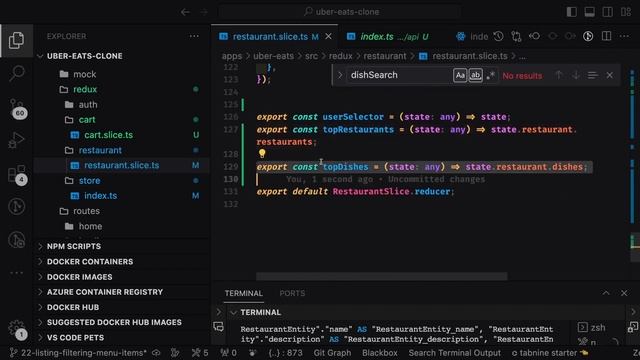Expand VS CODE PETS section
This screenshot has width=640, height=360.
[75, 338]
